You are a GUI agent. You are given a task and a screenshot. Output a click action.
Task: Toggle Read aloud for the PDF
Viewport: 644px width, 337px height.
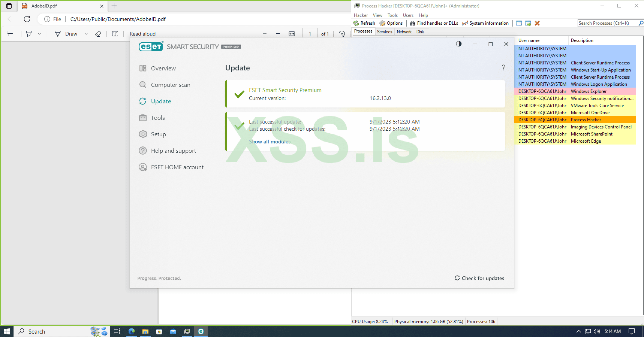pyautogui.click(x=142, y=33)
